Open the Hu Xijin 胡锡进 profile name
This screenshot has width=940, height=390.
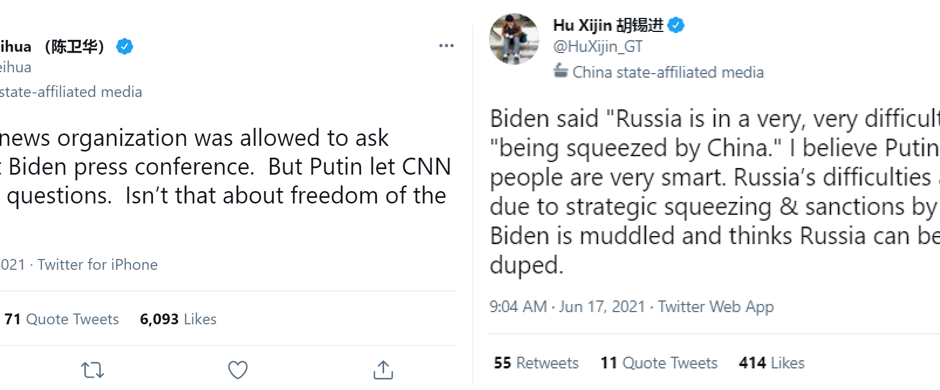(608, 25)
